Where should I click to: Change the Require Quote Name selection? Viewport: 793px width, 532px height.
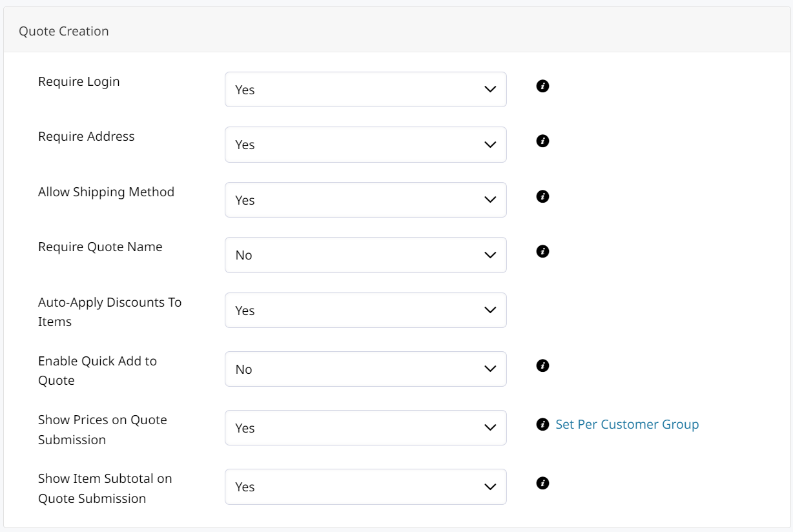pos(366,255)
